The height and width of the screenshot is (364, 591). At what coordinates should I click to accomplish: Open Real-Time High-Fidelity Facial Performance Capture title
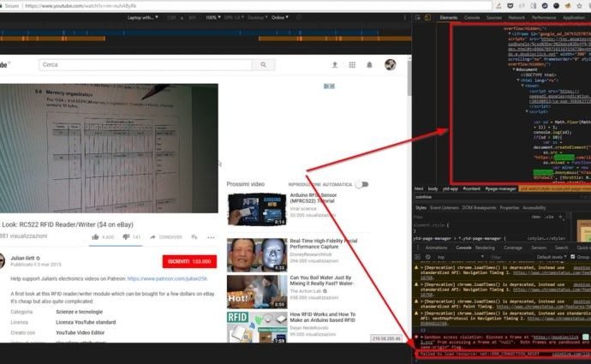324,244
